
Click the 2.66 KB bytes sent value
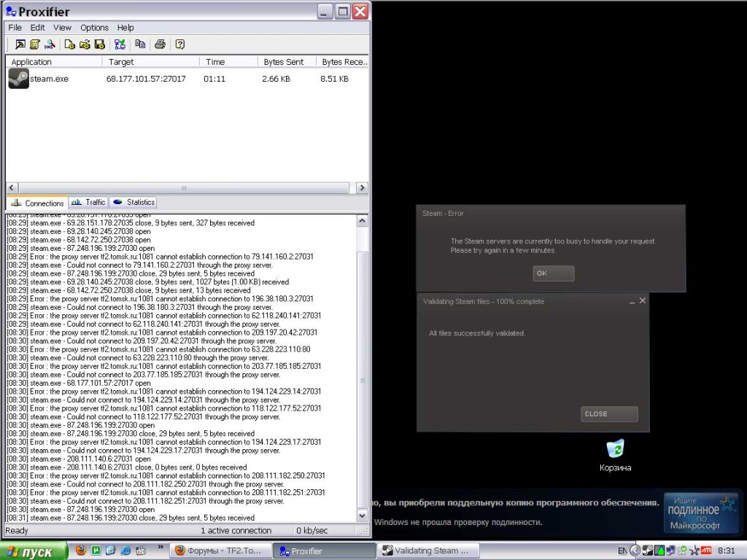coord(276,79)
